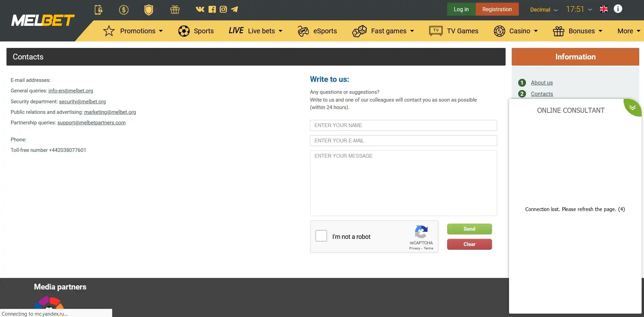Open the VK social page
Viewport: 644px width, 317px height.
(x=200, y=9)
